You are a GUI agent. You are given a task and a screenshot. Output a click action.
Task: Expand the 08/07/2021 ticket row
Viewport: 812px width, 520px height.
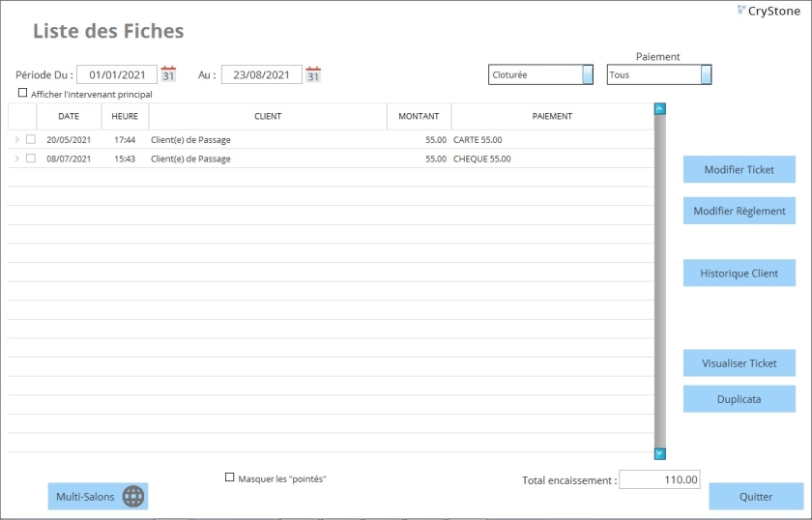[x=16, y=159]
